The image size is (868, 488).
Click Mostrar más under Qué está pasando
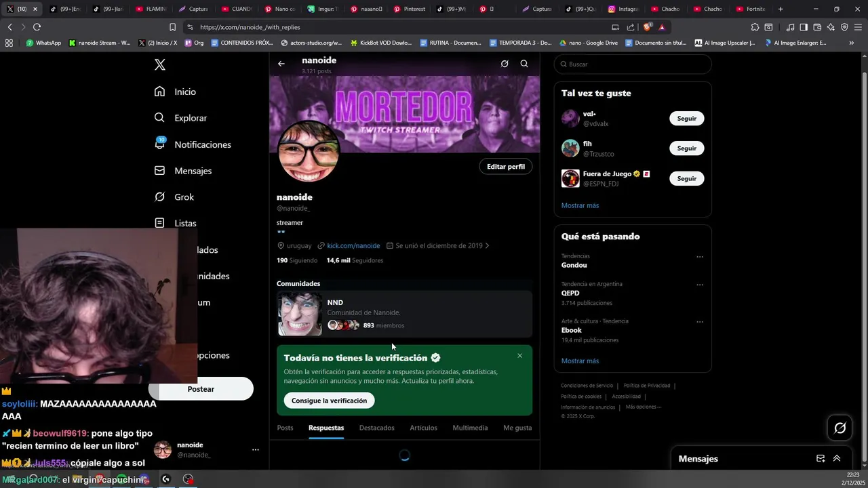coord(580,361)
